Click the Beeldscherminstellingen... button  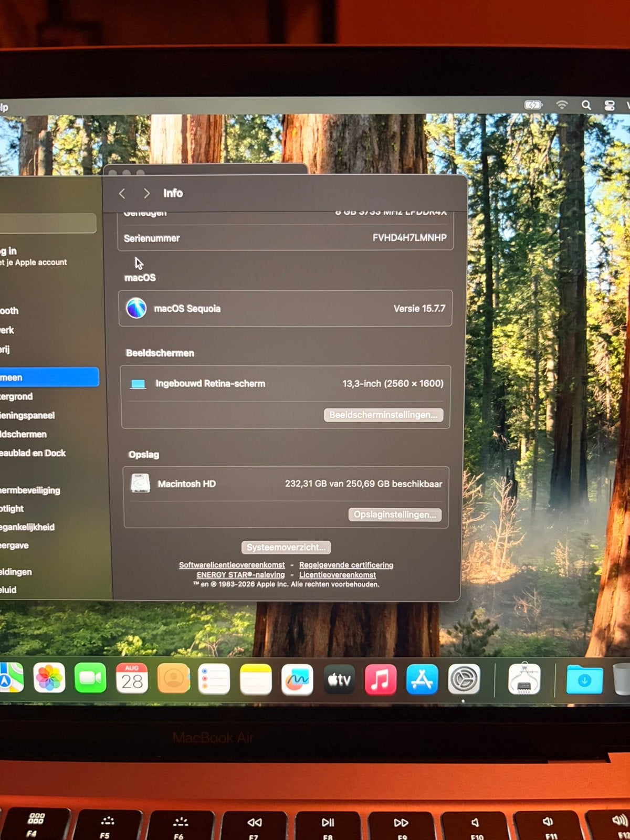coord(384,415)
